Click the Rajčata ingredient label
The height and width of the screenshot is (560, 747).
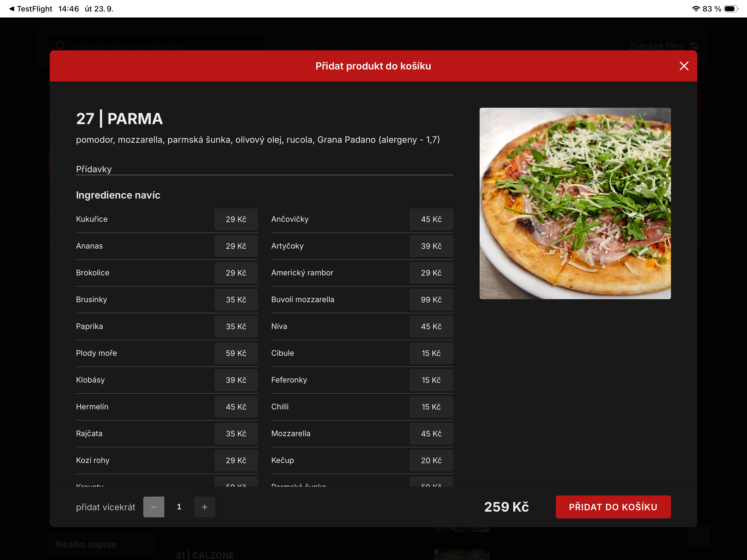pyautogui.click(x=89, y=433)
